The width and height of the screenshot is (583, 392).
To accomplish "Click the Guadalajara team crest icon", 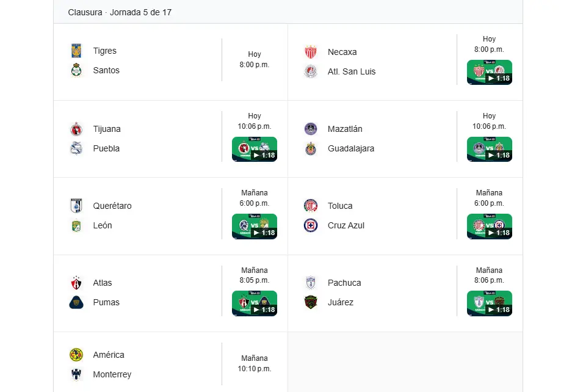I will pos(311,148).
